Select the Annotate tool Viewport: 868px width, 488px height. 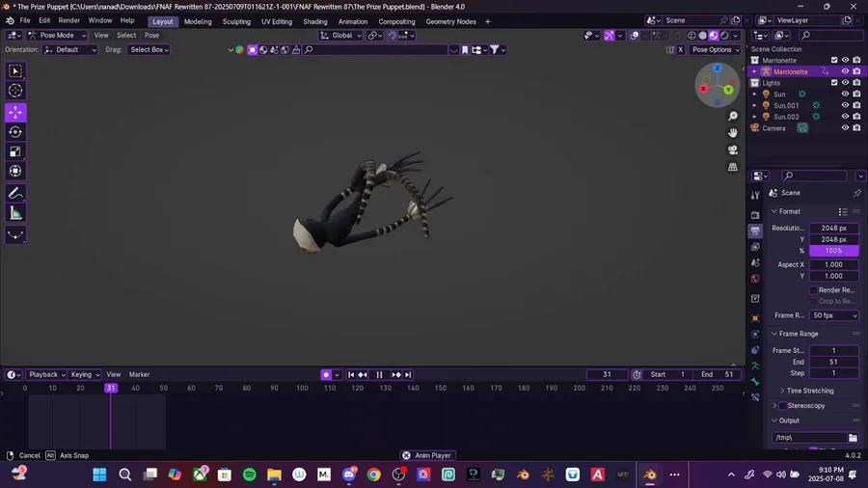pos(15,193)
